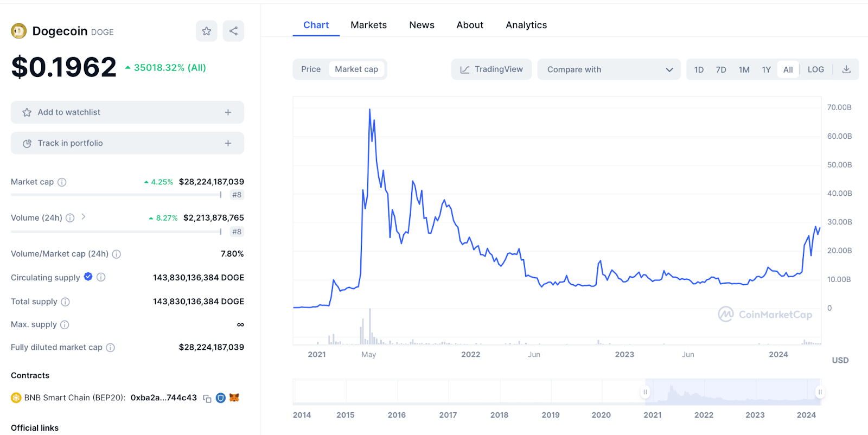Click the USD currency label below chart

point(840,360)
